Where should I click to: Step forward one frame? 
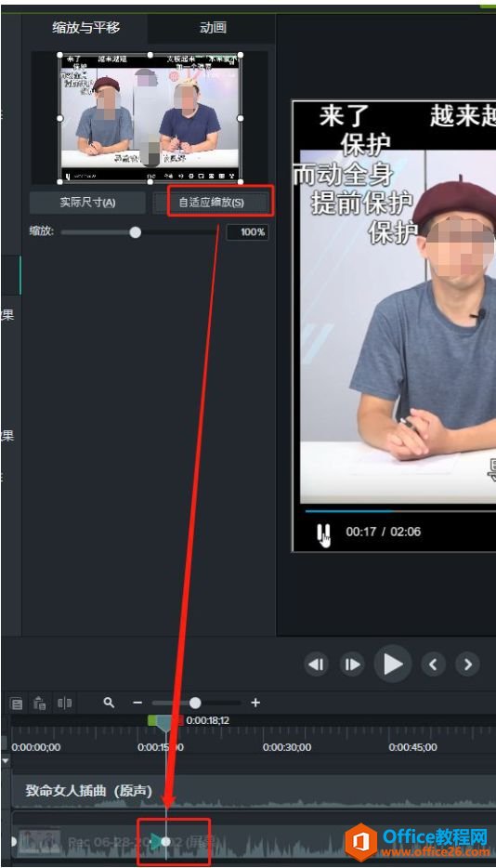tap(353, 664)
